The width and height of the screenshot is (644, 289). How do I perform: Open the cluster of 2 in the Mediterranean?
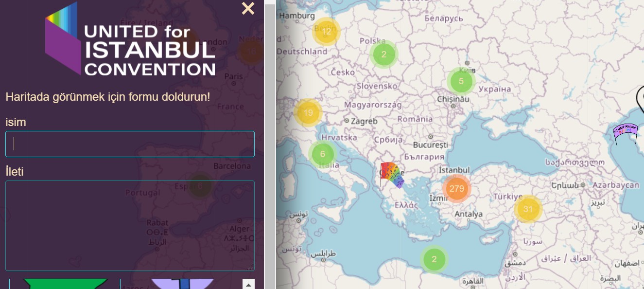point(434,259)
